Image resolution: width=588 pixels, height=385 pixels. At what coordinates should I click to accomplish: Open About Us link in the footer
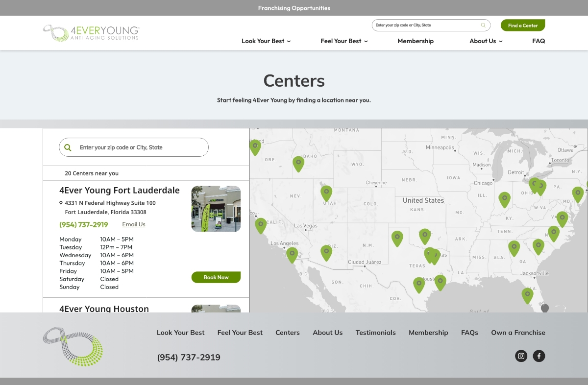click(328, 333)
